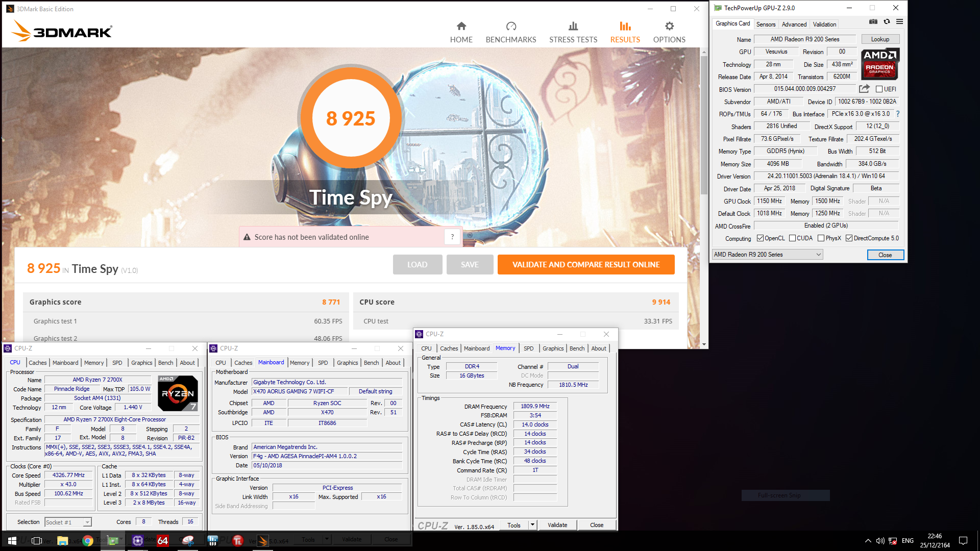This screenshot has height=551, width=980.
Task: Click the BIOS export share icon
Action: (x=864, y=89)
